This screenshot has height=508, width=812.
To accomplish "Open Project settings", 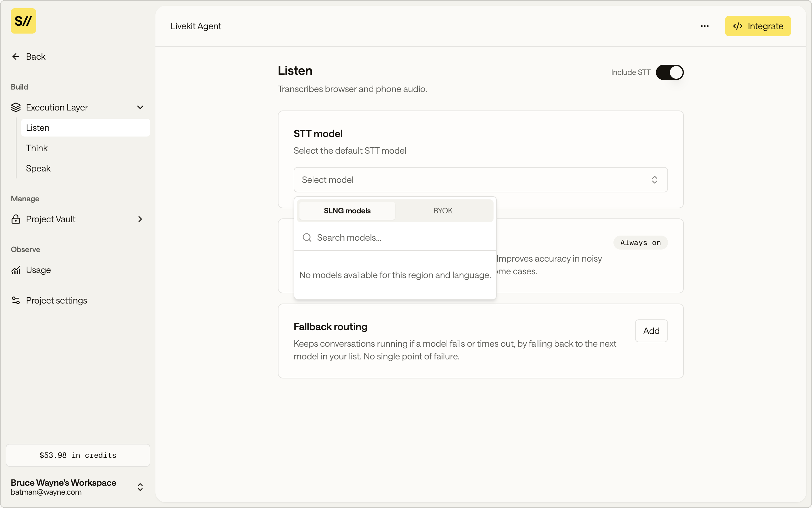I will click(x=56, y=300).
